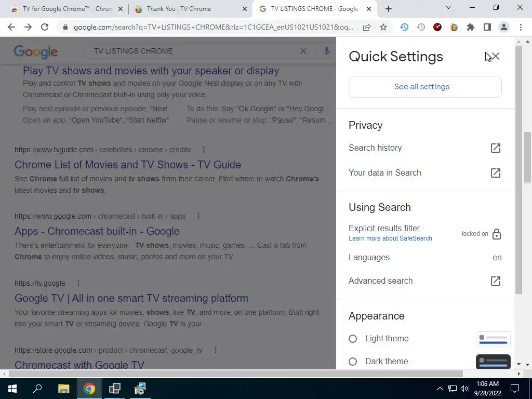532x399 pixels.
Task: Open Search history external link icon
Action: click(x=495, y=148)
